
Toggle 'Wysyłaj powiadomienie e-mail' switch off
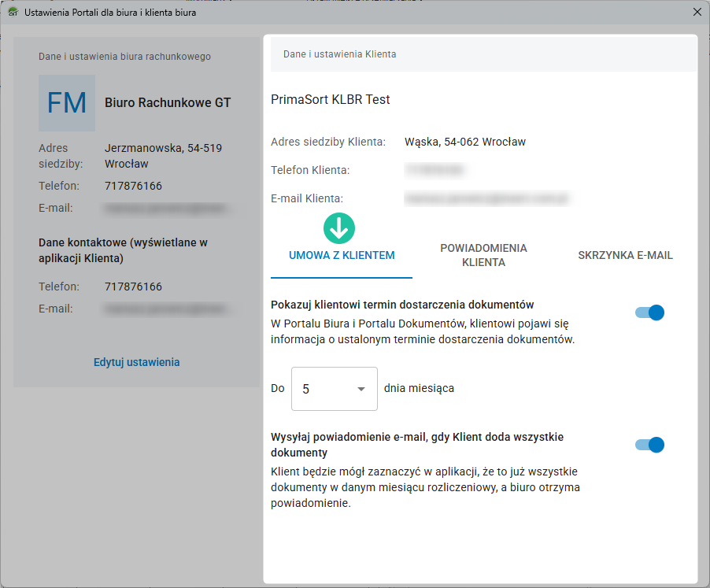pyautogui.click(x=650, y=445)
